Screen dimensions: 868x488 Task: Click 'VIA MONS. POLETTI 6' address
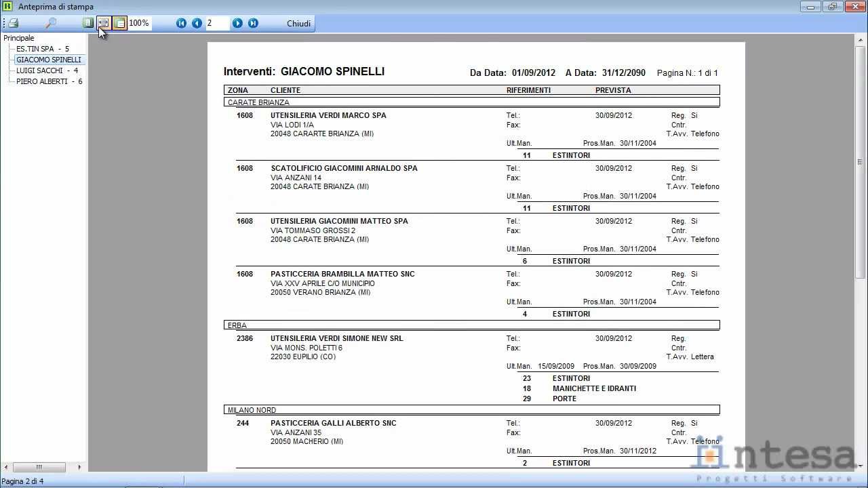pos(307,348)
